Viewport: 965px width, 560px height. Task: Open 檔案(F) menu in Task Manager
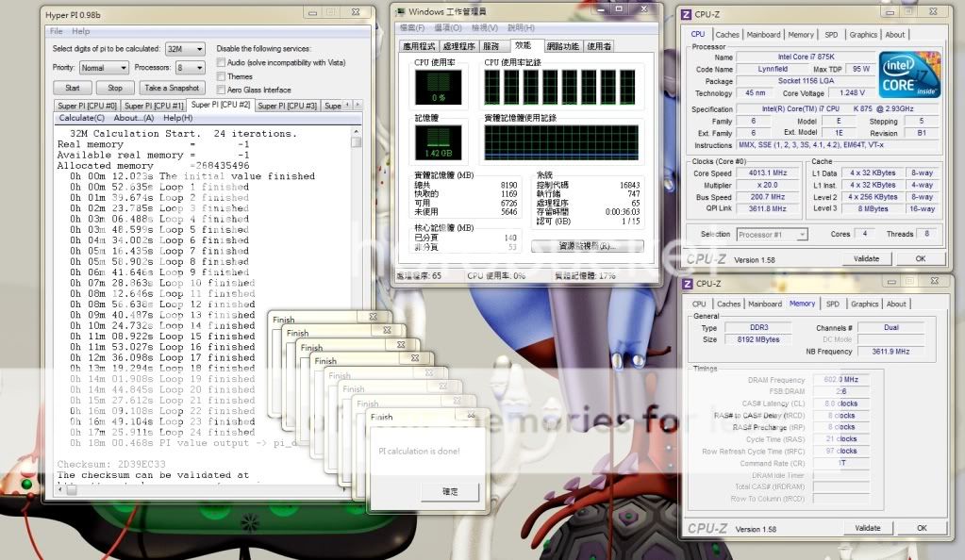[412, 27]
